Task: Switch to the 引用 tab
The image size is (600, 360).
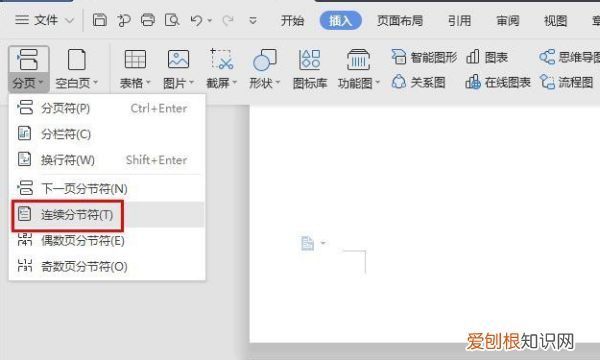Action: pyautogui.click(x=459, y=20)
